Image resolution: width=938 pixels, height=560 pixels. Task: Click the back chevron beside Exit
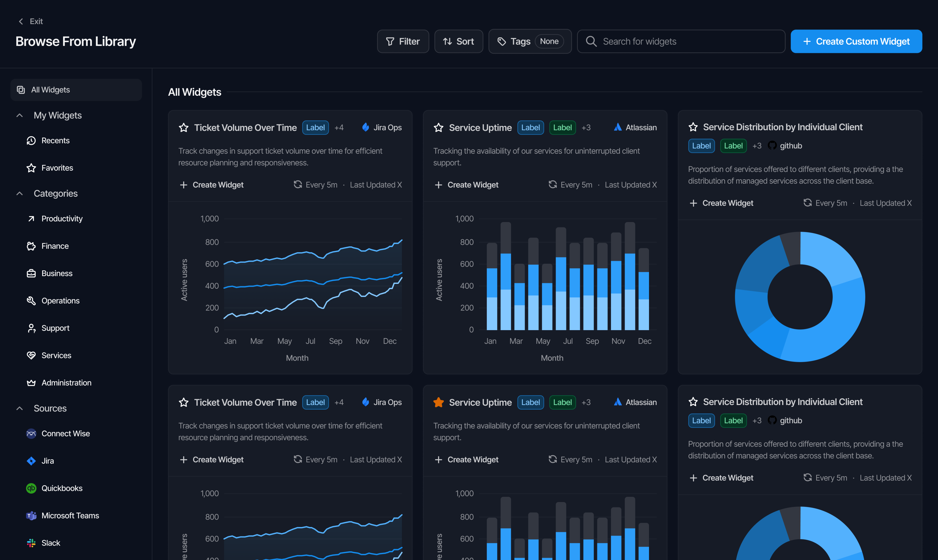tap(21, 22)
